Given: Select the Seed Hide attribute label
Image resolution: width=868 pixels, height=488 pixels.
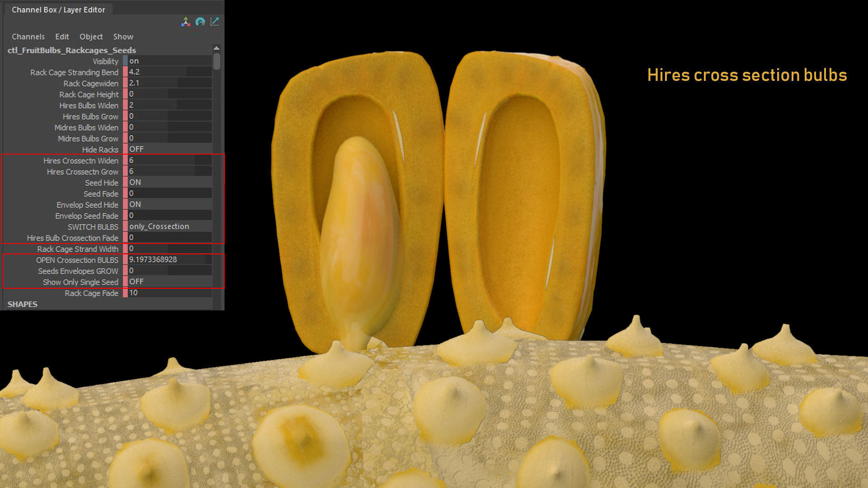Looking at the screenshot, I should pyautogui.click(x=102, y=183).
